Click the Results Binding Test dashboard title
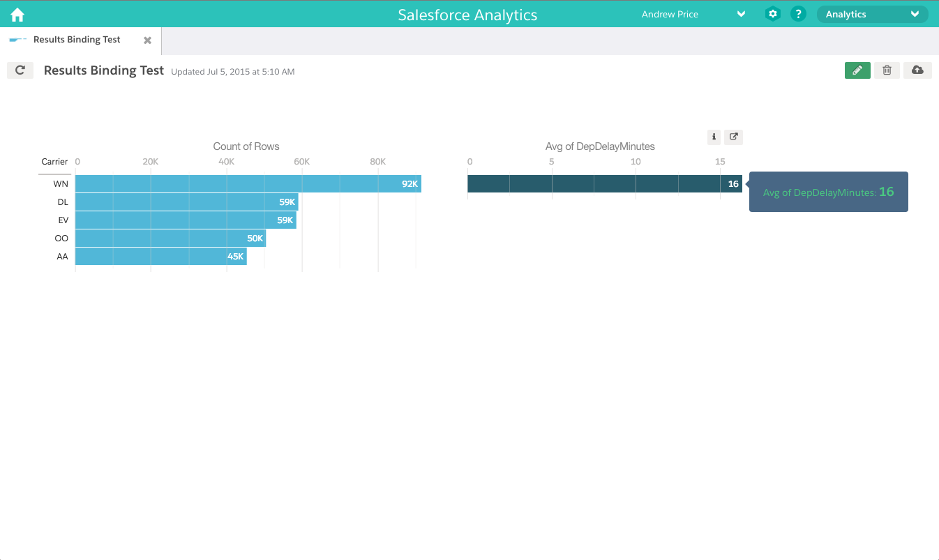Image resolution: width=939 pixels, height=560 pixels. click(104, 70)
